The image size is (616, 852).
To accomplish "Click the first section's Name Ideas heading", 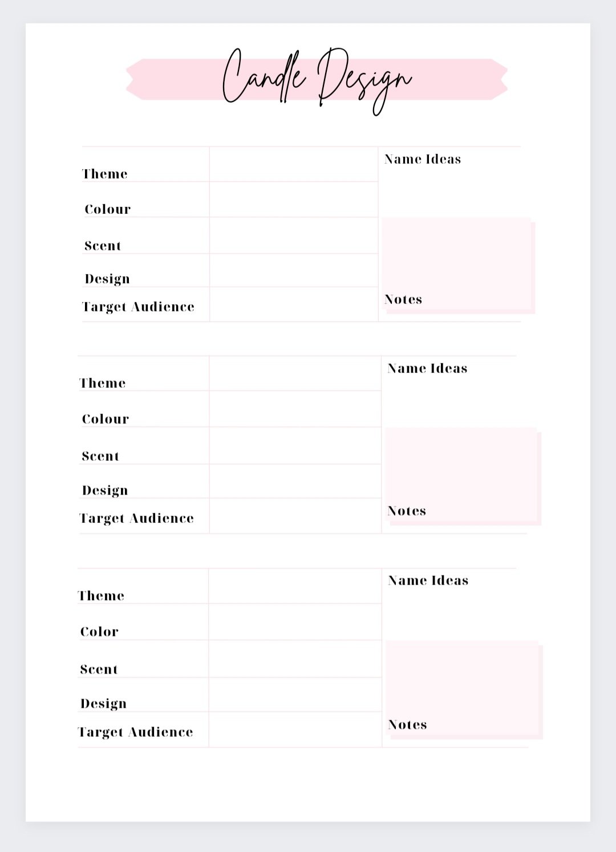I will [x=423, y=160].
